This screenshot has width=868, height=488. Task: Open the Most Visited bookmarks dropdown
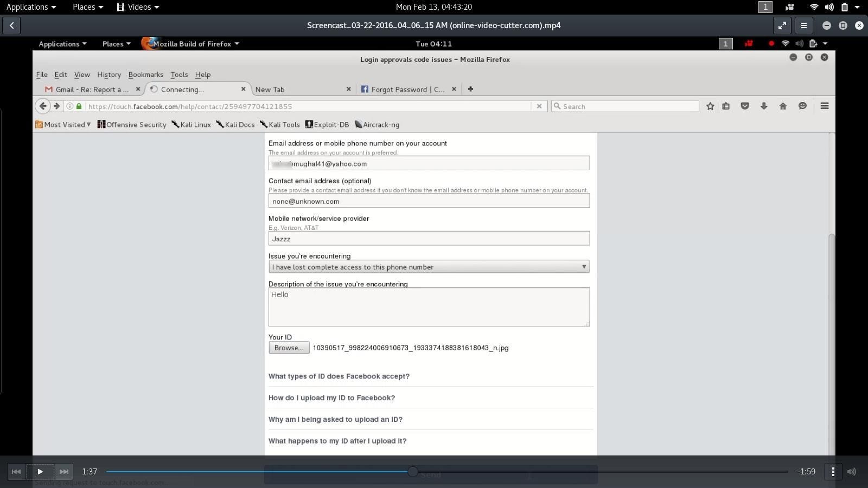click(63, 125)
